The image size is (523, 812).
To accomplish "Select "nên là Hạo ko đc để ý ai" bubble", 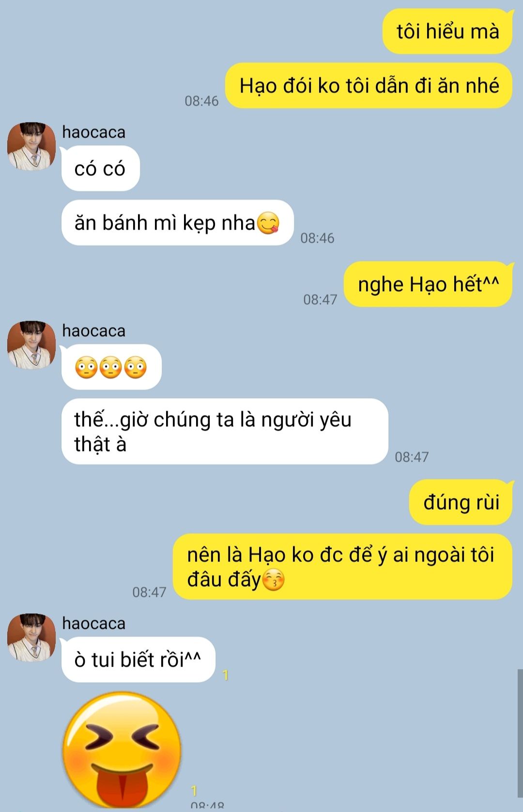I will click(342, 566).
